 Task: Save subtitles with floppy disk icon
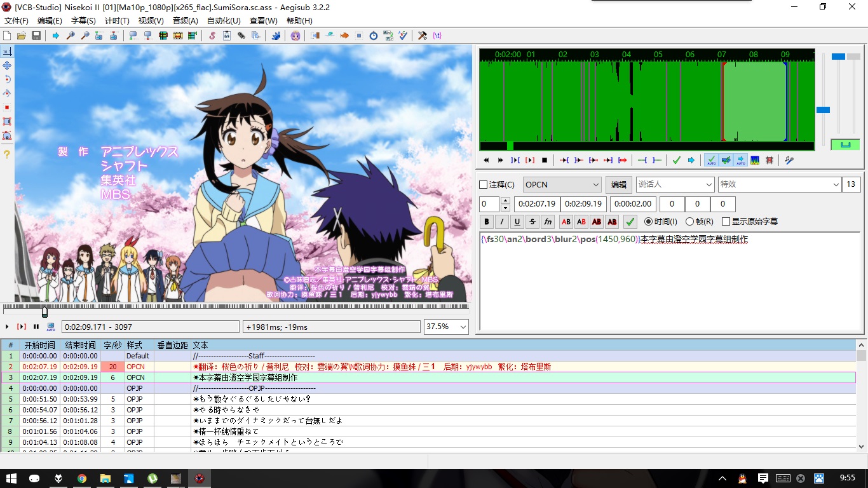tap(36, 36)
